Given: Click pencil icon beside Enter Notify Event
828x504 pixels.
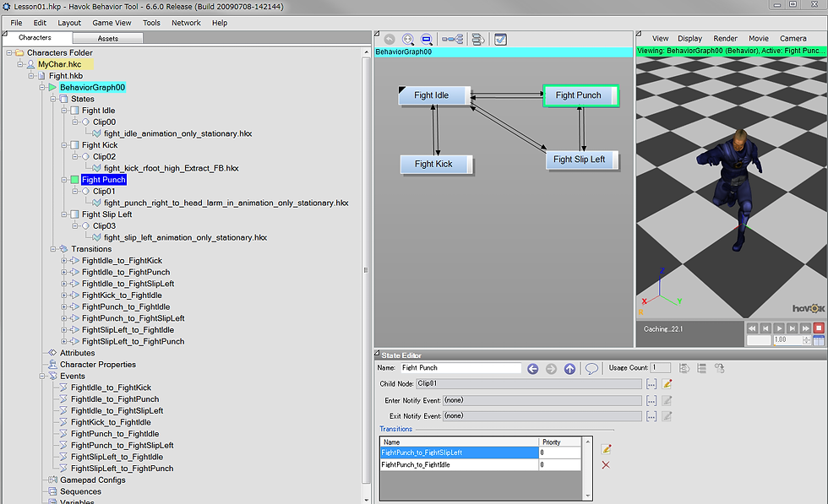Looking at the screenshot, I should [x=667, y=400].
